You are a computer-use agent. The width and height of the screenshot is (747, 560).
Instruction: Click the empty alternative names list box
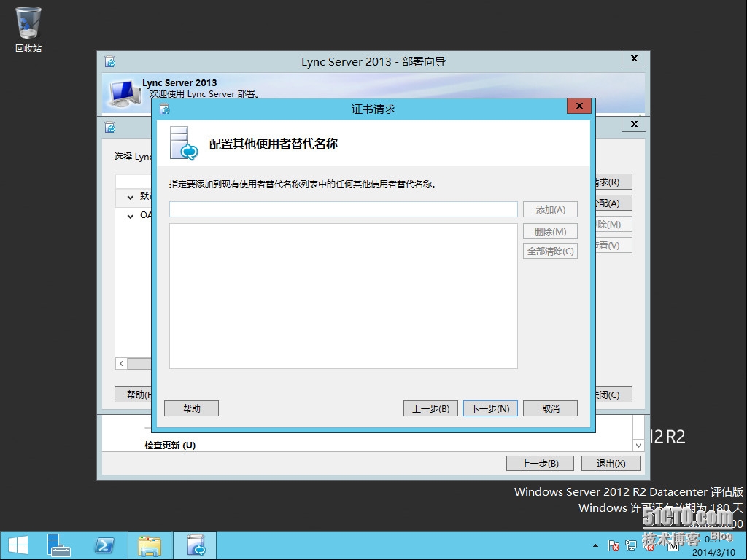tap(344, 296)
